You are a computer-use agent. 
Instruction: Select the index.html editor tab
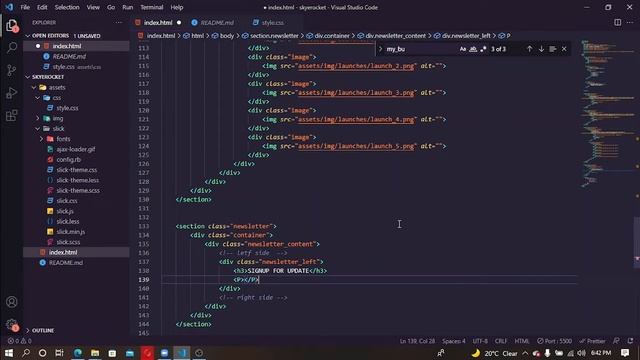pyautogui.click(x=158, y=22)
